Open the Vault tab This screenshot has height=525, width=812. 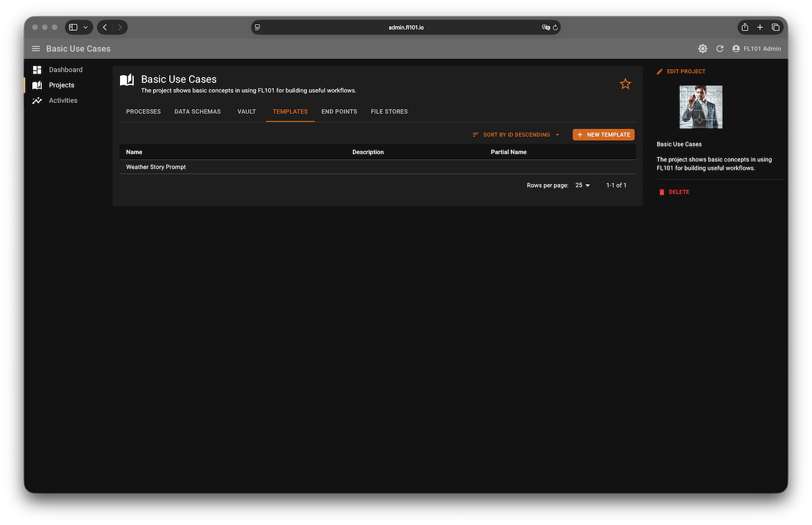(x=247, y=112)
